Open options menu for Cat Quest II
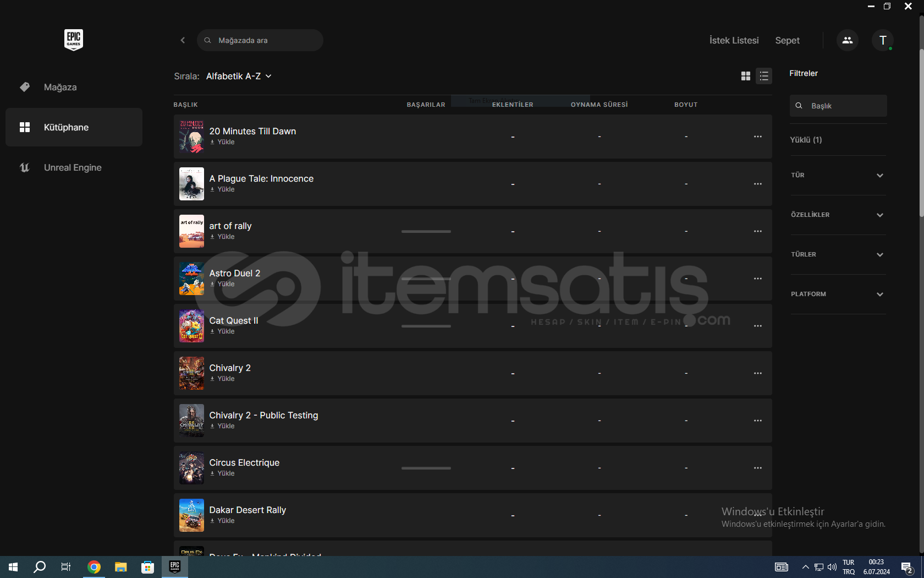Viewport: 924px width, 578px height. click(758, 326)
